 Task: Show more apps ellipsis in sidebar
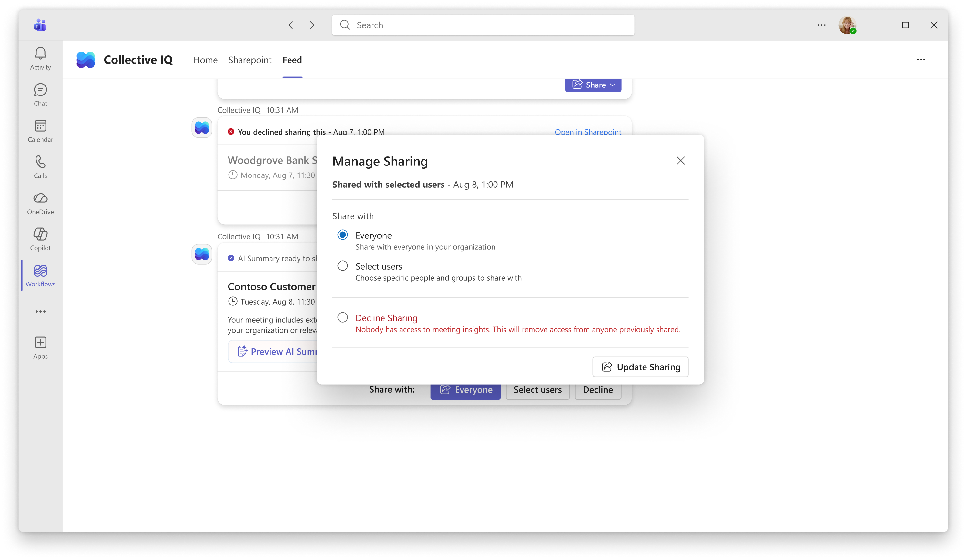[40, 312]
